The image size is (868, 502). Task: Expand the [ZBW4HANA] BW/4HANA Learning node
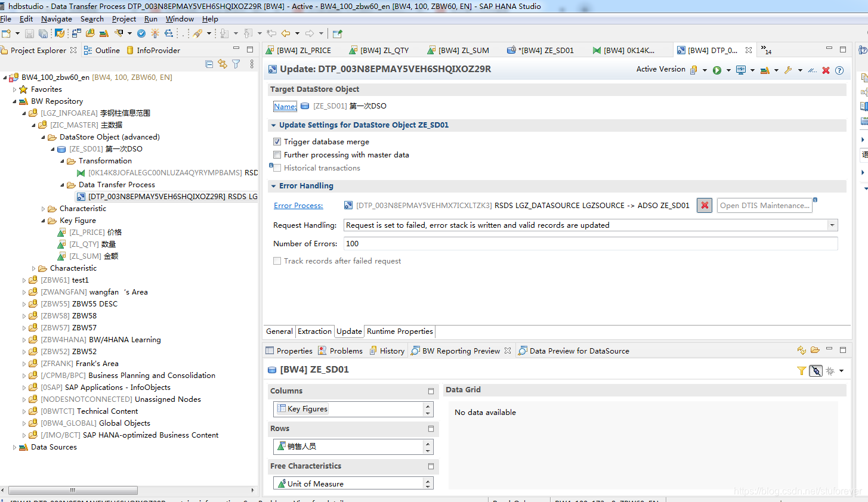tap(24, 340)
